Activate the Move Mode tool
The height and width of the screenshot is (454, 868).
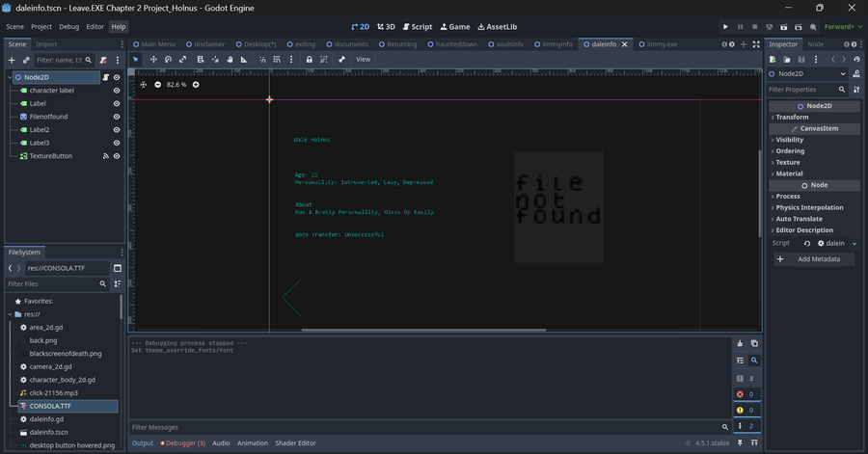pyautogui.click(x=153, y=59)
